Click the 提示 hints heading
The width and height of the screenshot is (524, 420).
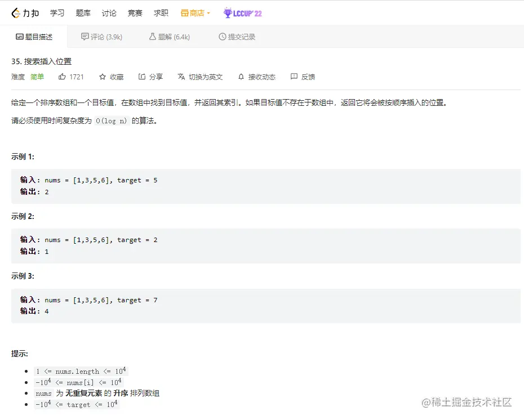20,354
